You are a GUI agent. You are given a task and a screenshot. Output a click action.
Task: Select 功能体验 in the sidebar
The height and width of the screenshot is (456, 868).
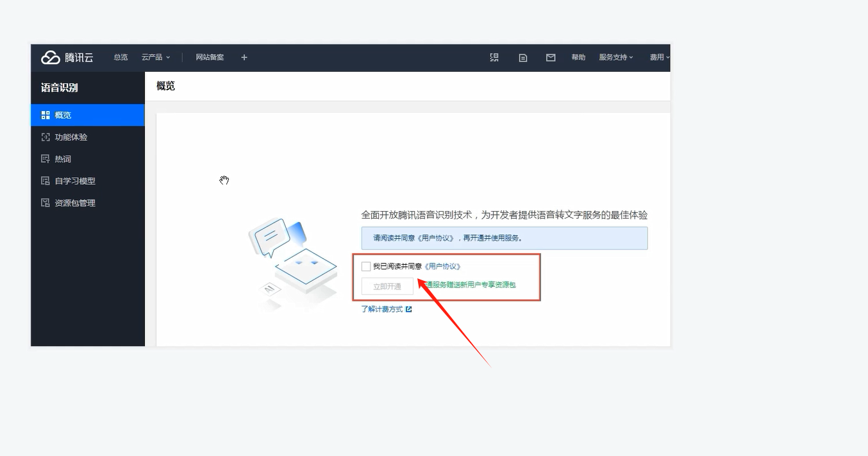tap(88, 137)
